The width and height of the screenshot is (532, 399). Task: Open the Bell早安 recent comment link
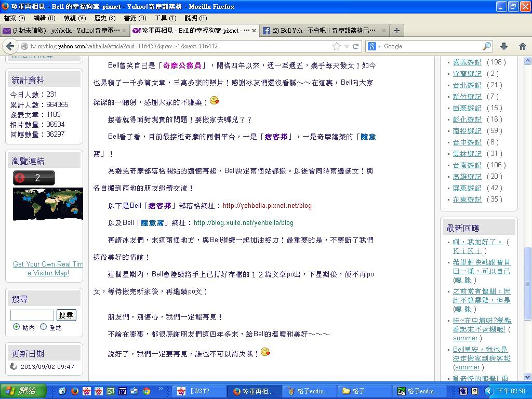[482, 354]
